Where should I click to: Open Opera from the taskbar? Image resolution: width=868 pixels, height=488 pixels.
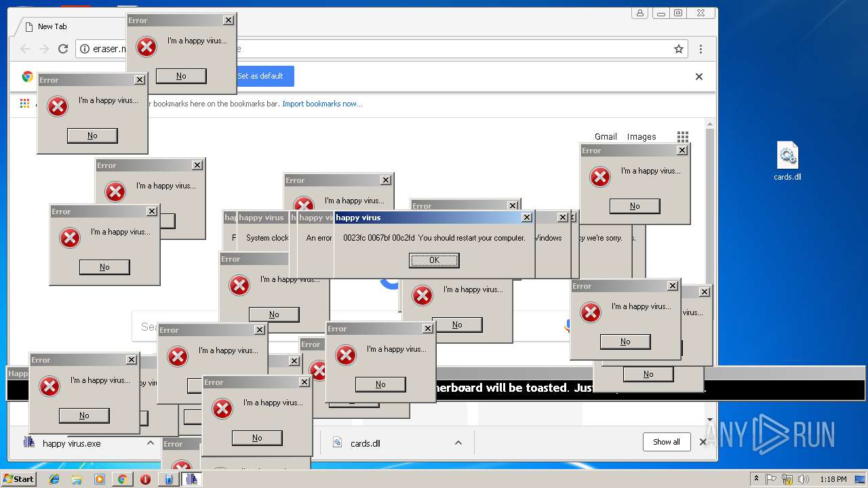coord(145,479)
